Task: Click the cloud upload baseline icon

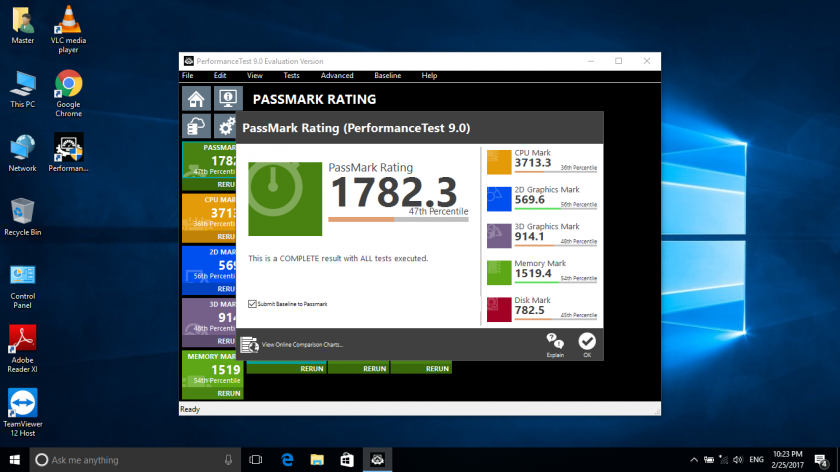Action: point(196,127)
